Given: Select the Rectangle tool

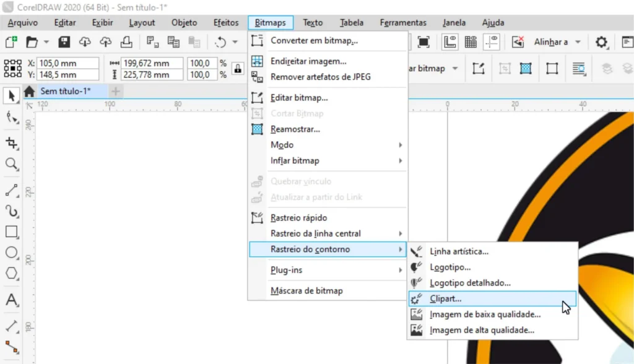Looking at the screenshot, I should [12, 232].
